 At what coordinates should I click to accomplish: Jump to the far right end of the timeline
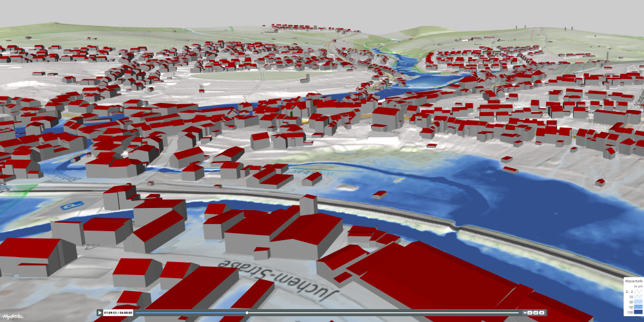[518, 313]
